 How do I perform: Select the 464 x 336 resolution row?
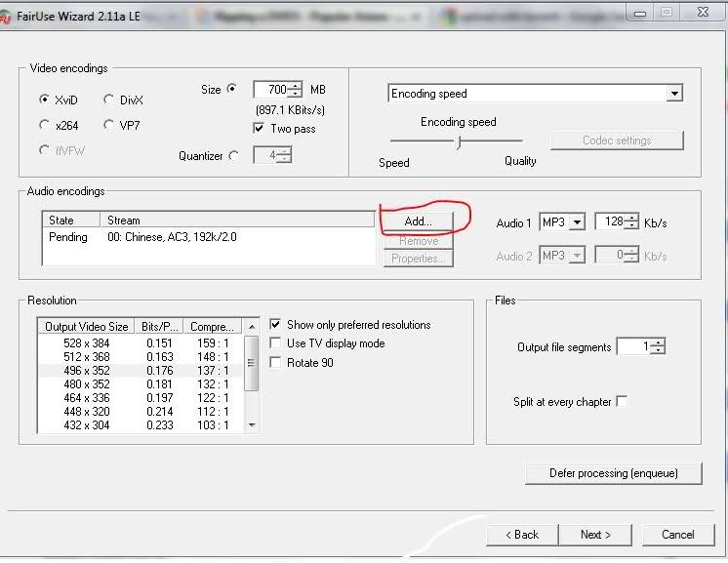coord(141,398)
